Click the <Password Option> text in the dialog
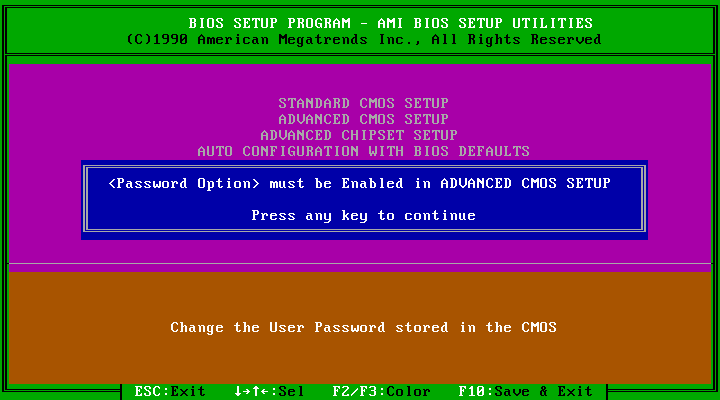This screenshot has height=400, width=720. click(184, 184)
